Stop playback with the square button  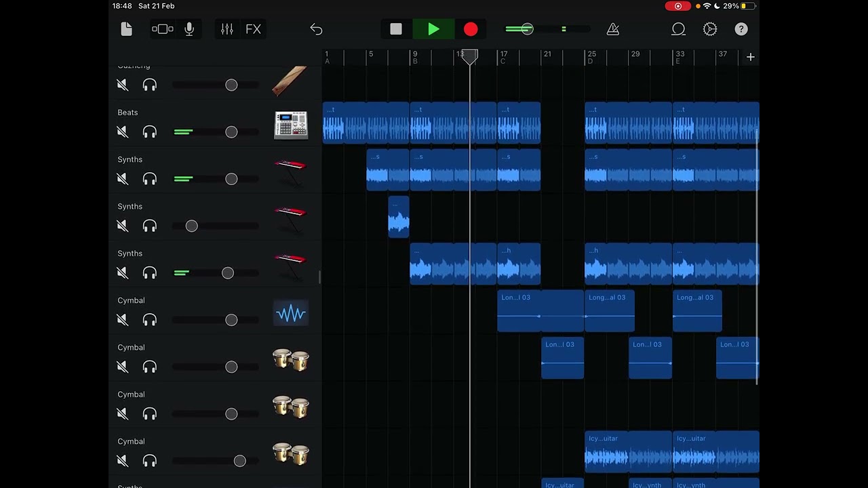(x=396, y=29)
